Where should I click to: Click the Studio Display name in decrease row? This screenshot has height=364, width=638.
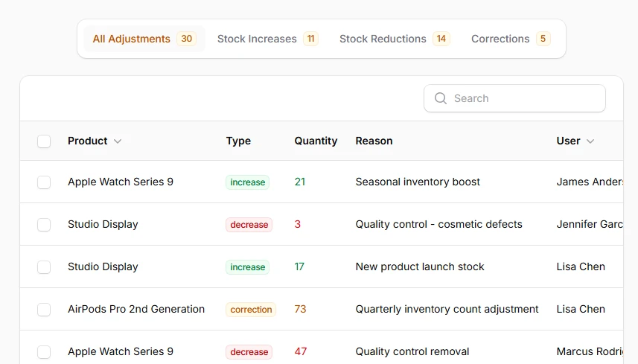click(x=103, y=224)
